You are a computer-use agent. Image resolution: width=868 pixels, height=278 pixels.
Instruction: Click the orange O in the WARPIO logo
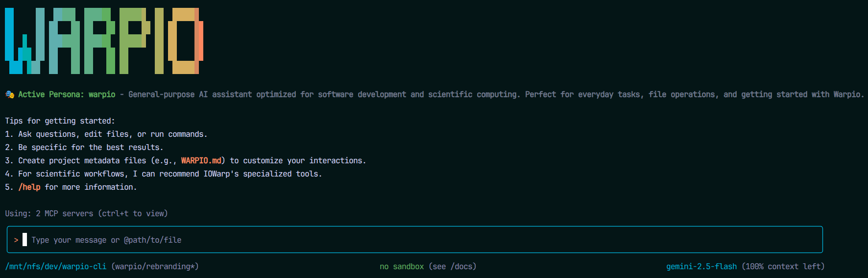pos(185,42)
